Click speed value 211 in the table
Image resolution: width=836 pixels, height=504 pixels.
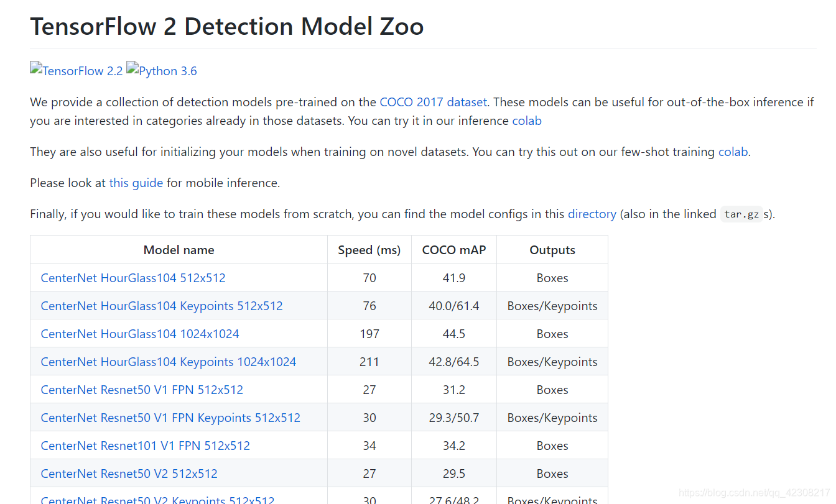coord(369,362)
